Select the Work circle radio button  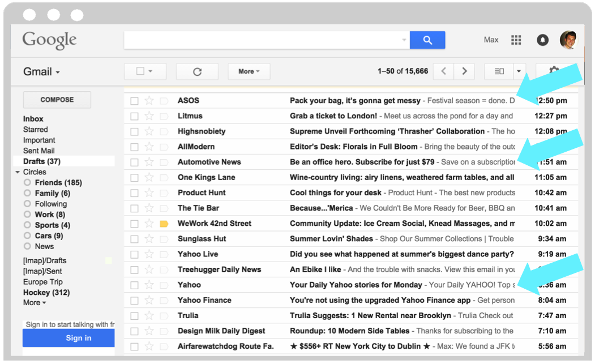coord(27,215)
